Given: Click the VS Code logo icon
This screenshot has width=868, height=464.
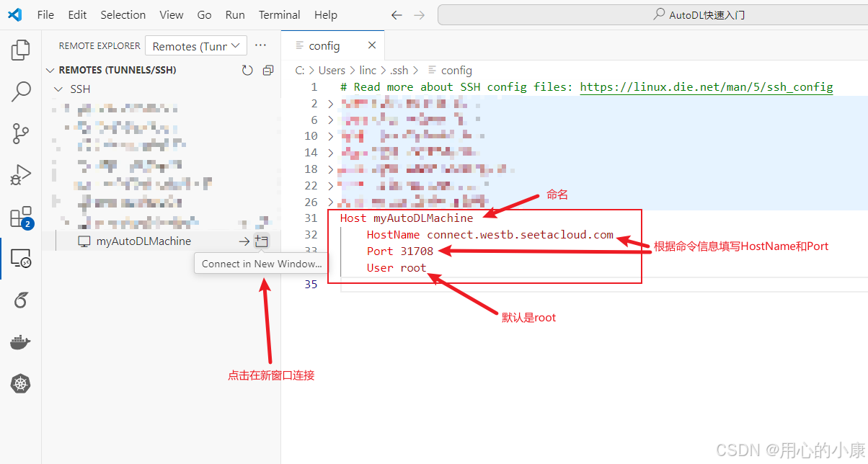Looking at the screenshot, I should [15, 14].
